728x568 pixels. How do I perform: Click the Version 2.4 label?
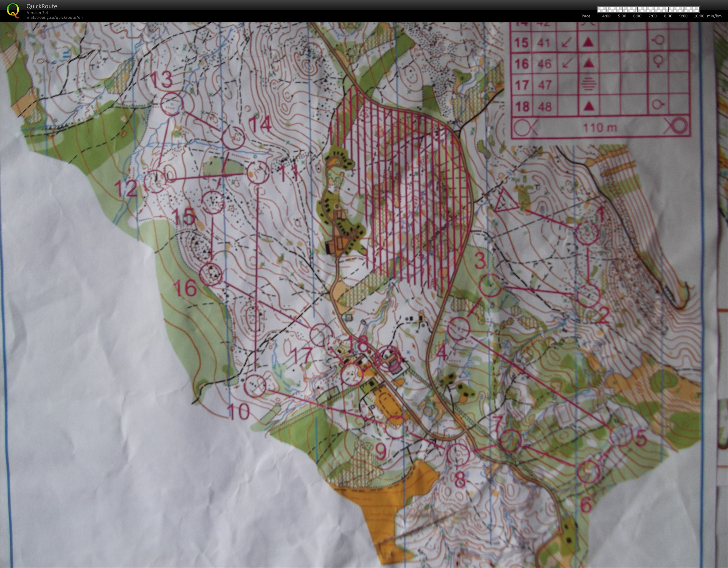[x=37, y=13]
